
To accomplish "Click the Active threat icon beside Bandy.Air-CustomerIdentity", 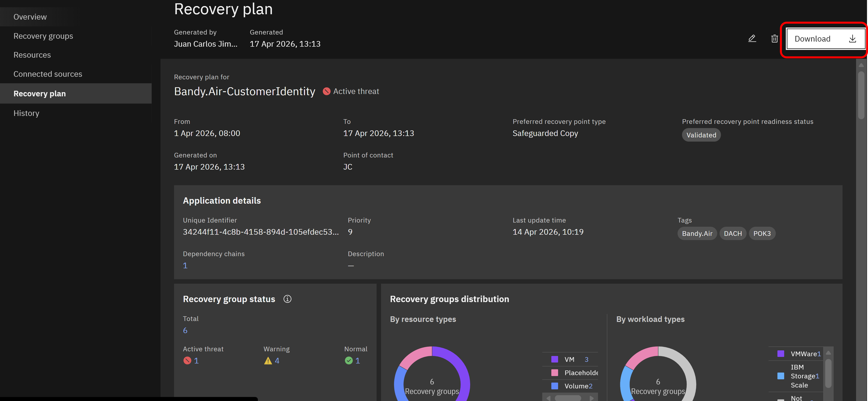I will tap(327, 91).
